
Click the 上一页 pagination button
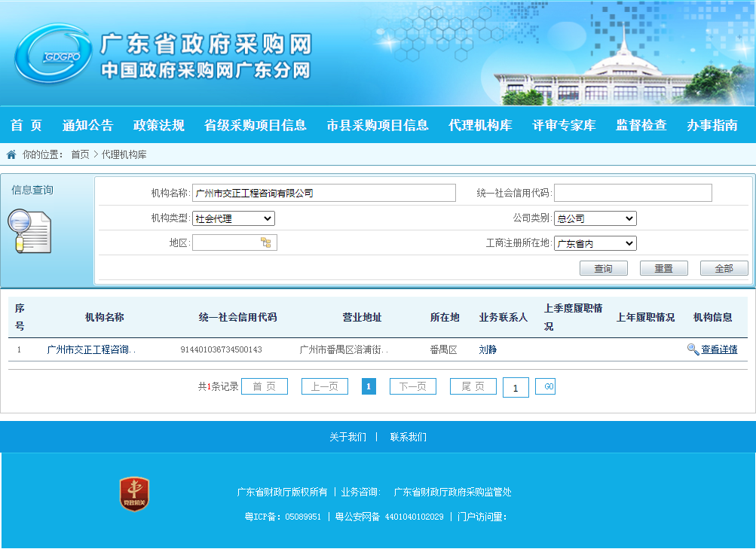pos(324,386)
